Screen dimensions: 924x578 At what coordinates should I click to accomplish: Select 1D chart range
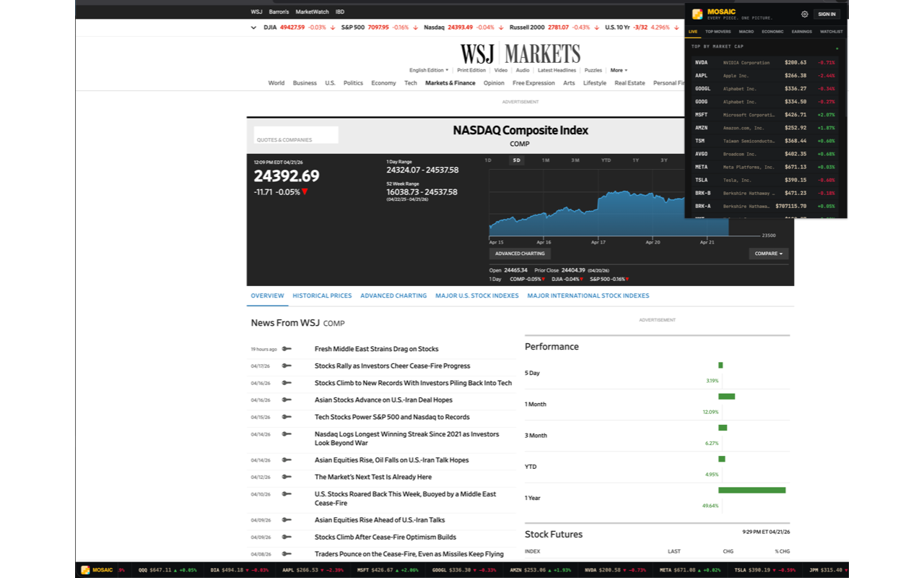488,160
